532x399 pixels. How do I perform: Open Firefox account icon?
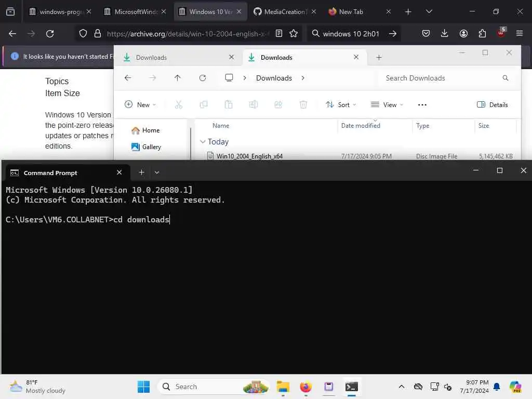click(463, 33)
